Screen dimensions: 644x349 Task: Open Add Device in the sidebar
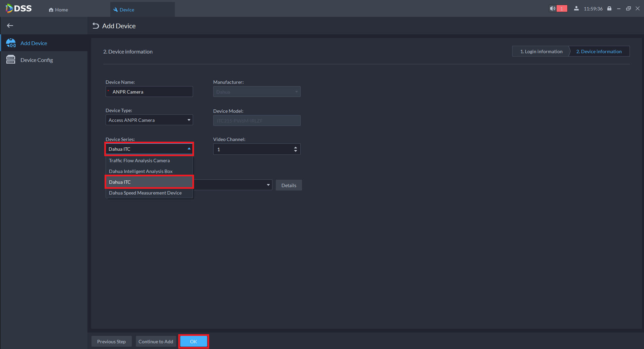[44, 43]
